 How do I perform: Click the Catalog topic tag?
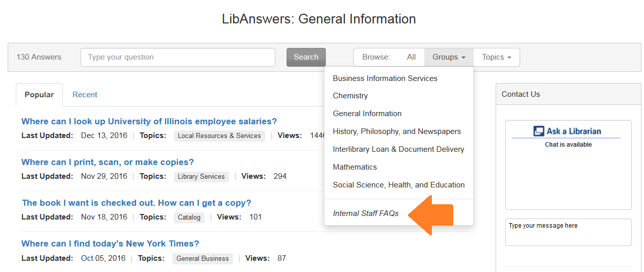(x=189, y=217)
